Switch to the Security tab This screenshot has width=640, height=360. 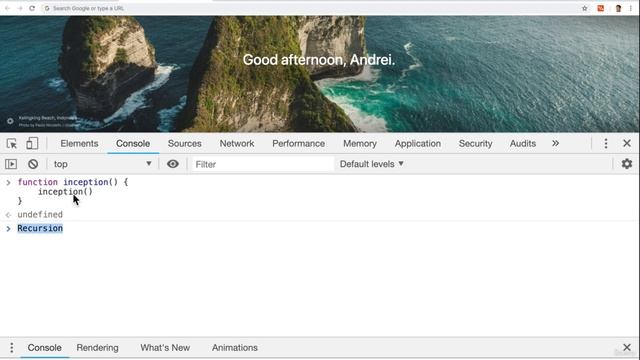475,144
